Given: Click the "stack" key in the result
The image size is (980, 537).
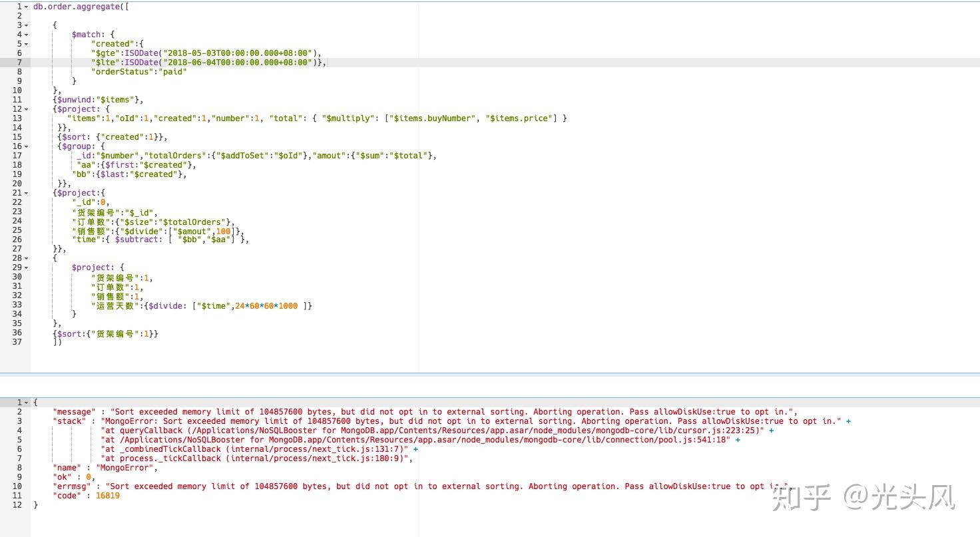Looking at the screenshot, I should coord(70,421).
